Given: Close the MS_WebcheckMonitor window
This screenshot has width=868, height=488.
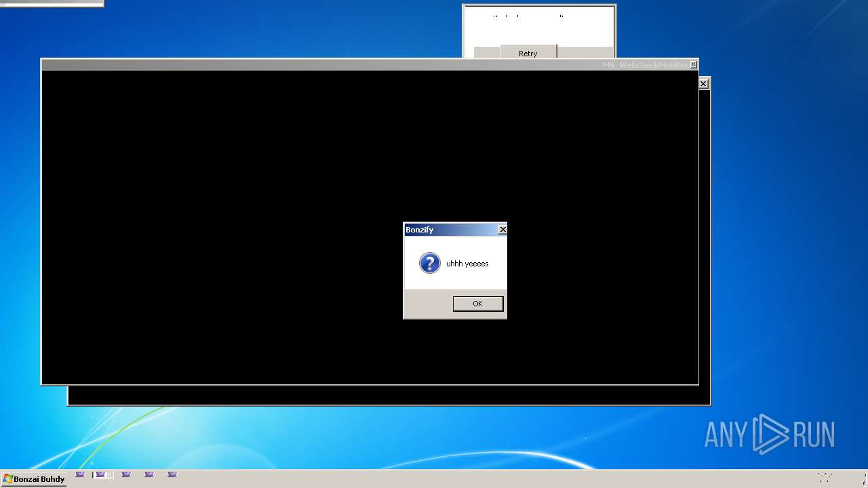Looking at the screenshot, I should (693, 64).
